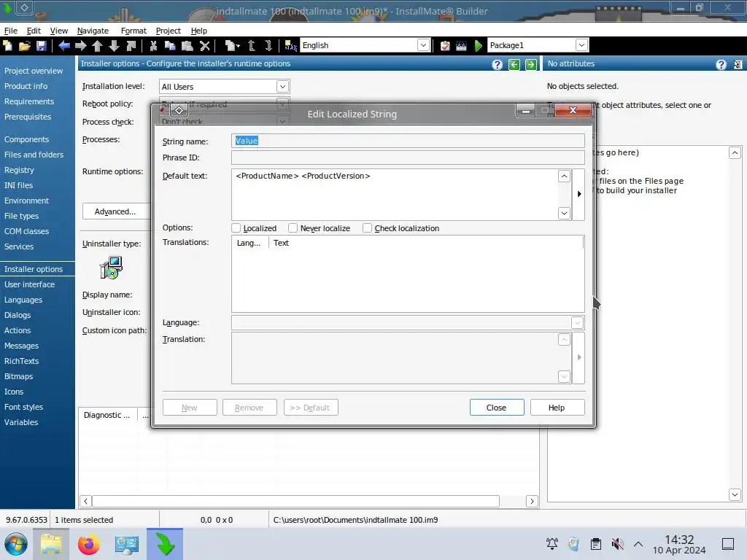This screenshot has height=560, width=747.
Task: Click the help question mark on the Installer options header
Action: tap(497, 64)
